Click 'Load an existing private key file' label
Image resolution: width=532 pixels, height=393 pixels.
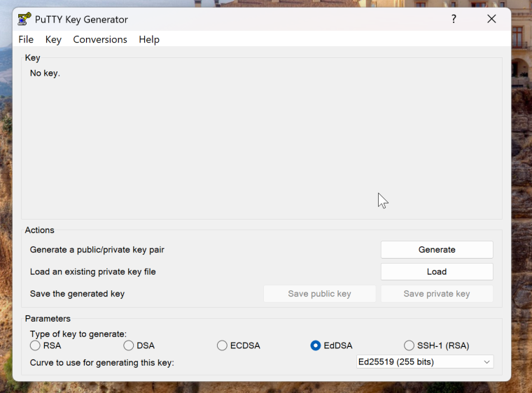pos(92,271)
